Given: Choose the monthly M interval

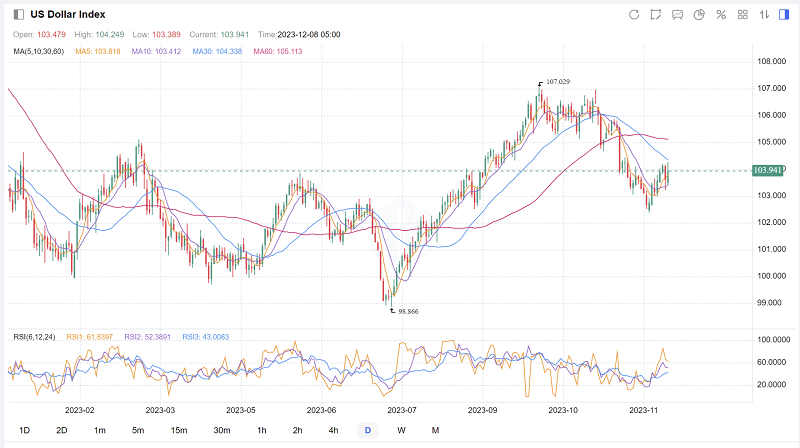Looking at the screenshot, I should (435, 430).
